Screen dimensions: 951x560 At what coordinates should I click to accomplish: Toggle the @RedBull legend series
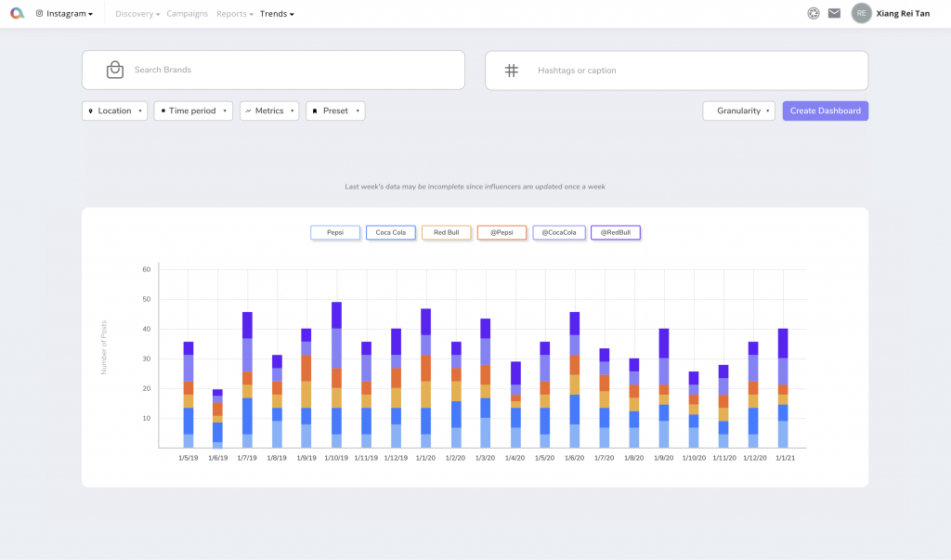click(x=616, y=232)
